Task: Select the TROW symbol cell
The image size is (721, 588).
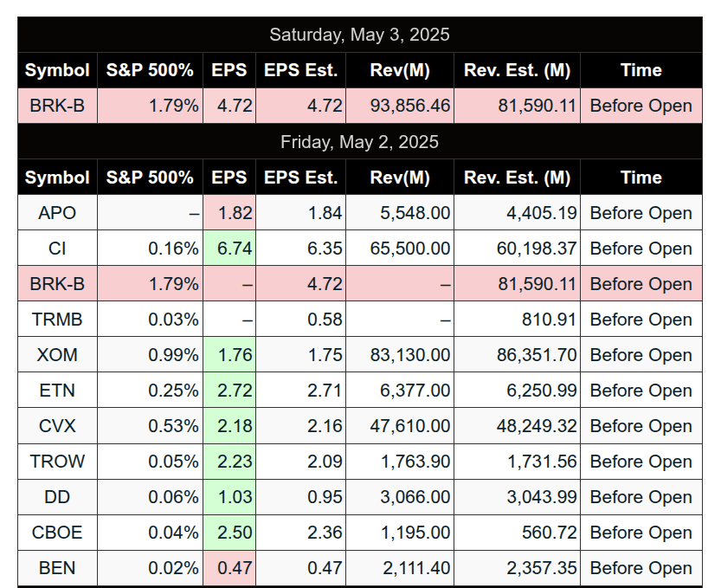Action: click(57, 462)
